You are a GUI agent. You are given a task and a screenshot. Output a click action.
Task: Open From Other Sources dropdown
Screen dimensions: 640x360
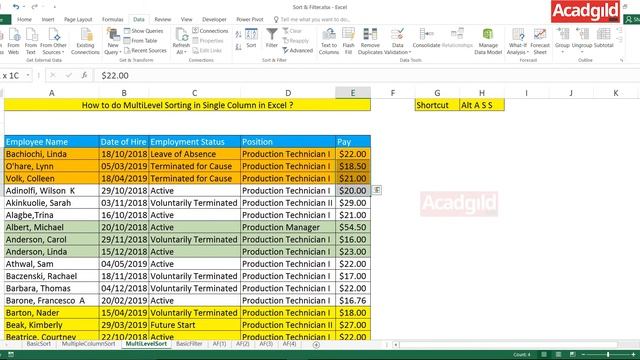point(53,41)
